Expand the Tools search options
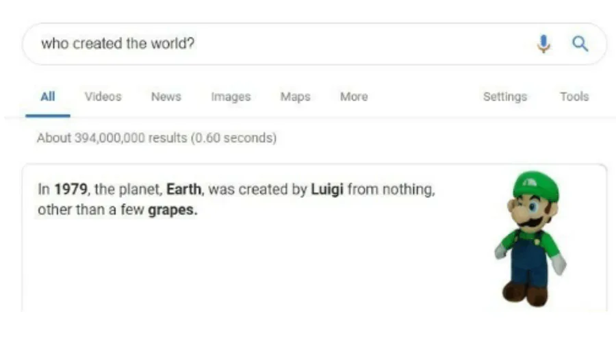Viewport: 616px width, 364px height. click(x=574, y=96)
